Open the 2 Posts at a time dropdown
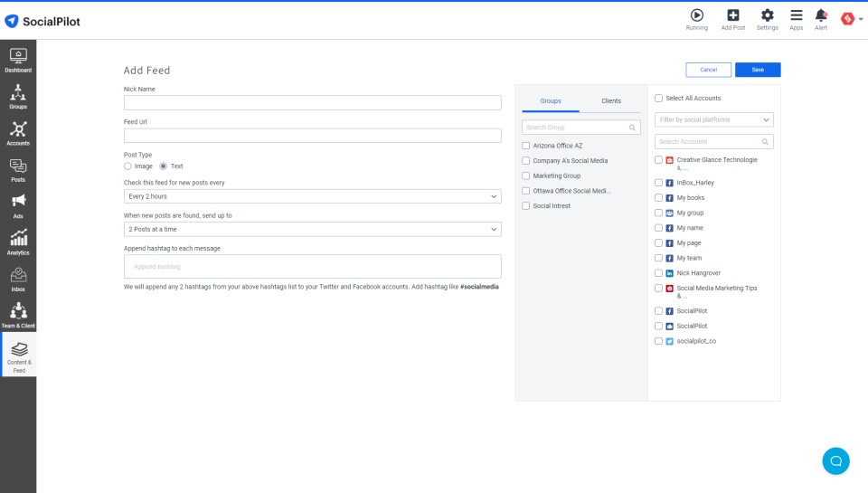Image resolution: width=868 pixels, height=493 pixels. (x=312, y=230)
